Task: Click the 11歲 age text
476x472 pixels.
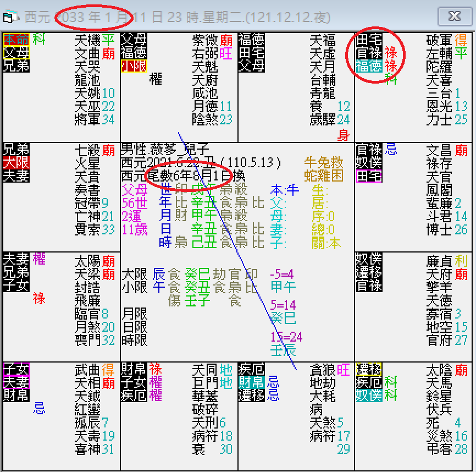Action: [135, 229]
